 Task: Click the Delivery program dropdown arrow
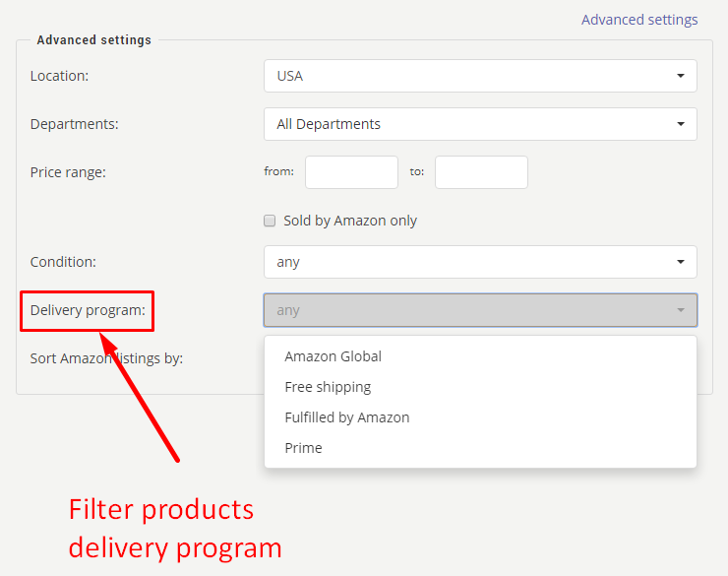(x=680, y=310)
